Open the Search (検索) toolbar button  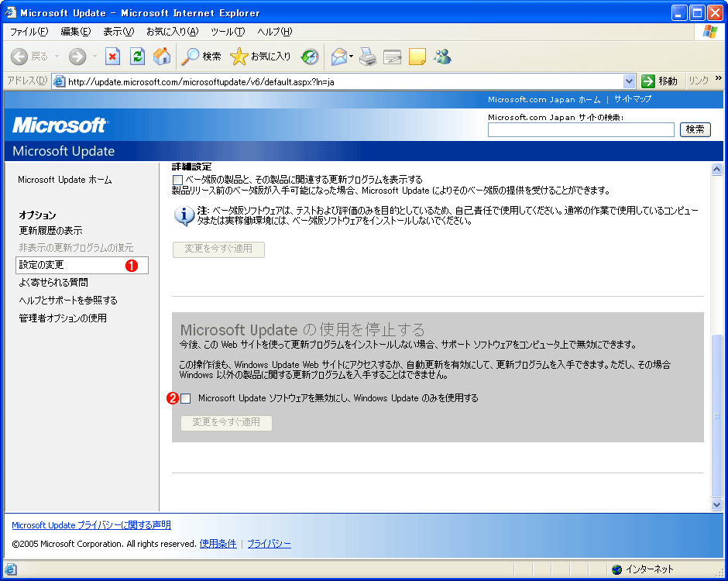[201, 57]
